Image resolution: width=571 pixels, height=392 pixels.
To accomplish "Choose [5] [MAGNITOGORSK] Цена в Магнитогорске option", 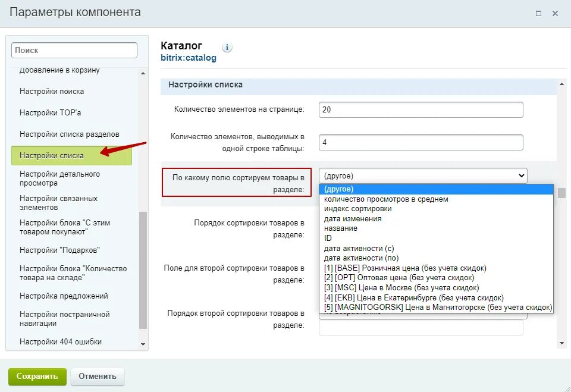I will (x=436, y=307).
